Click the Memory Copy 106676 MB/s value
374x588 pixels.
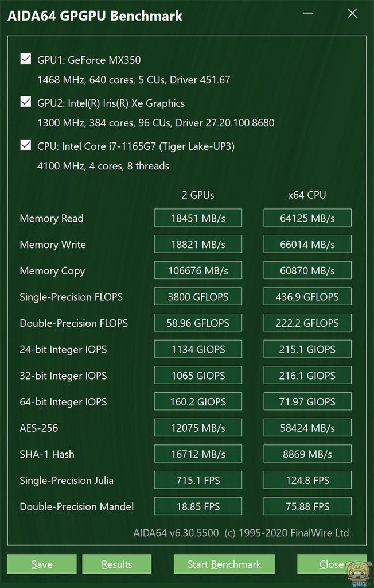click(x=198, y=270)
